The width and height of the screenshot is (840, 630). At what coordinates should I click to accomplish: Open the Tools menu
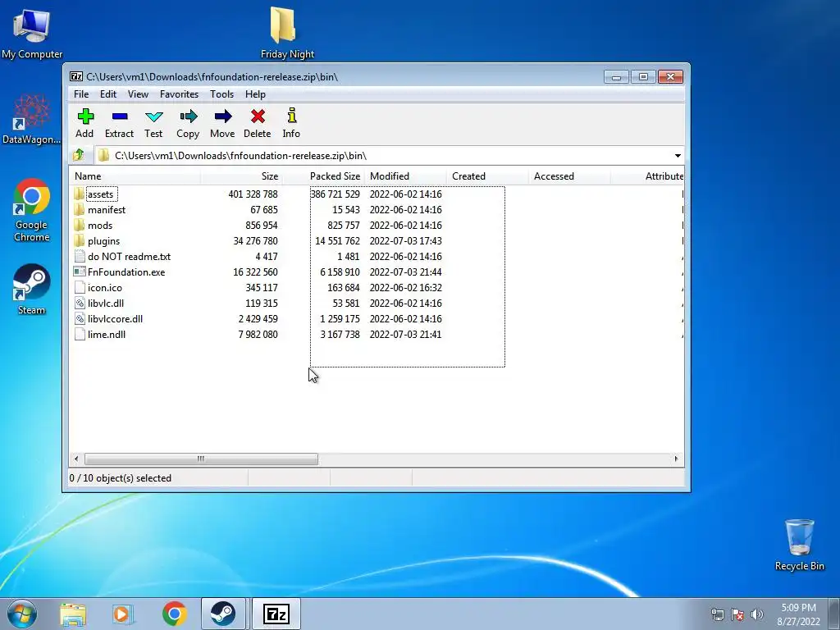(x=221, y=94)
